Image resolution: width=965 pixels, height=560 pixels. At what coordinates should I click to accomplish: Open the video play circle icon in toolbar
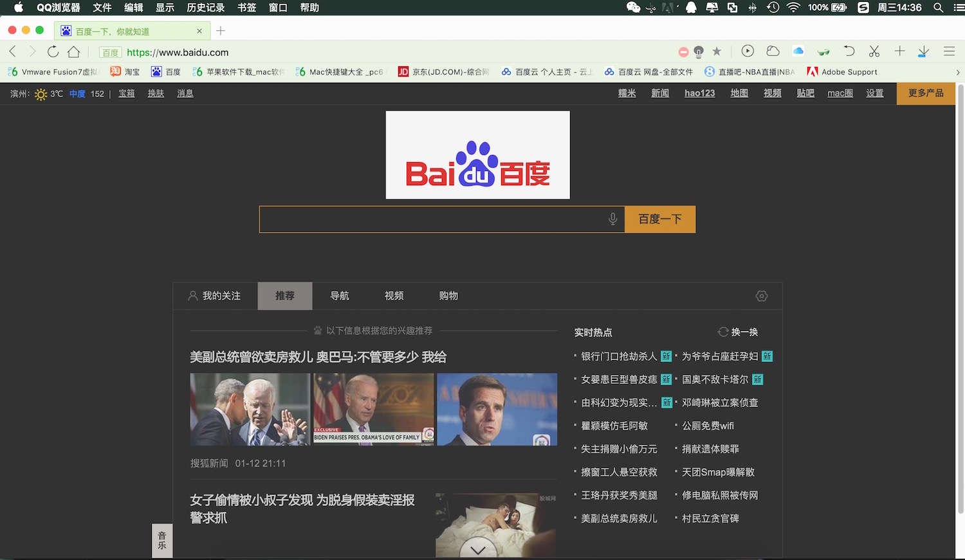tap(748, 51)
